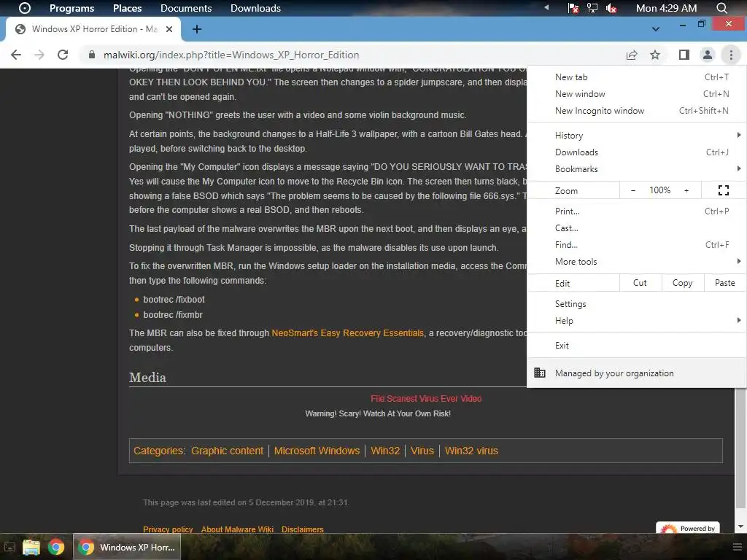Viewport: 747px width, 560px height.
Task: Open the search magnifier in top panel
Action: (x=721, y=8)
